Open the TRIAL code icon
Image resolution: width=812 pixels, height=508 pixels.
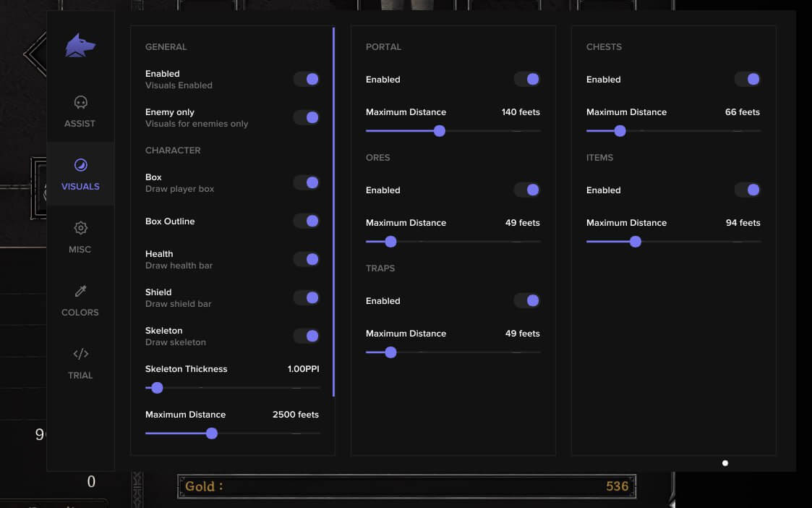80,354
